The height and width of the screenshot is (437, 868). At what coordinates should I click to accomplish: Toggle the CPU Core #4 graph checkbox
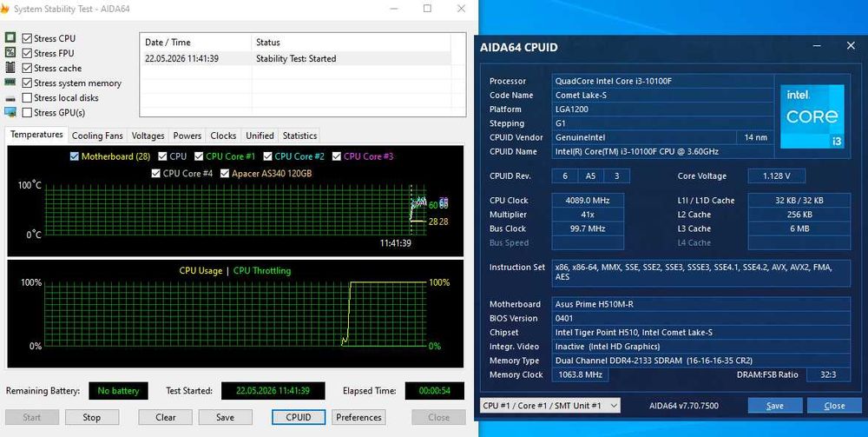(155, 174)
